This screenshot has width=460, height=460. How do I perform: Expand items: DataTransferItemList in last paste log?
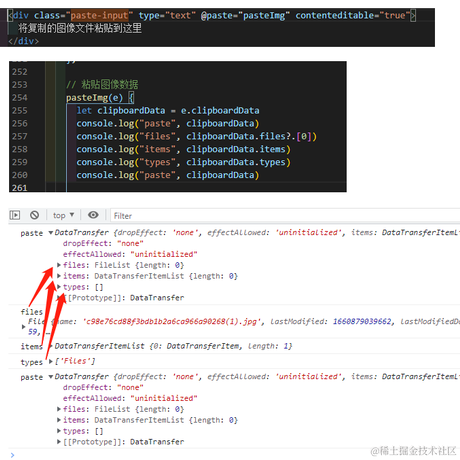coord(59,420)
